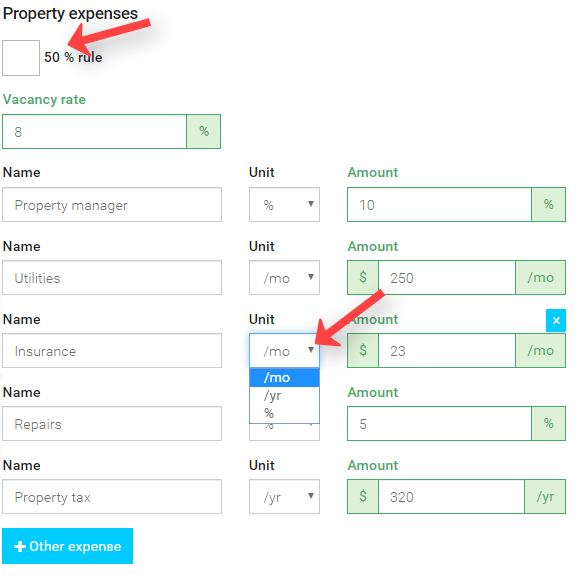Open the Utilities unit dropdown
The height and width of the screenshot is (584, 578).
[284, 277]
